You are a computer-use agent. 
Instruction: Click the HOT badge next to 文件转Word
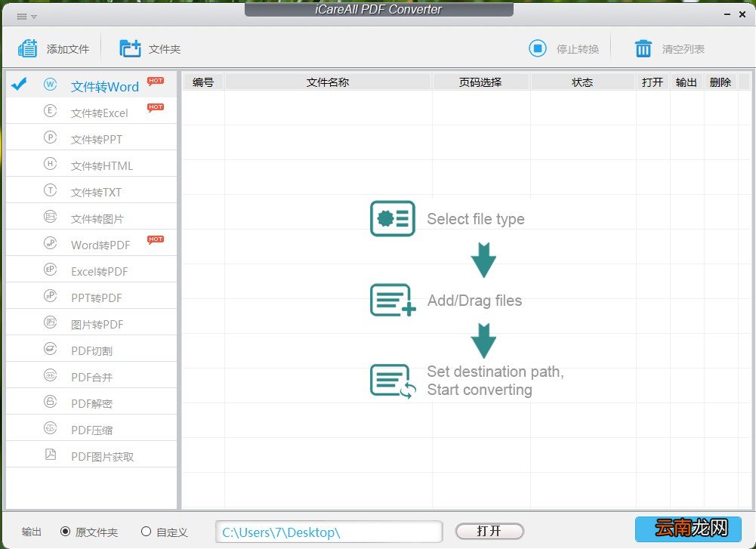(156, 81)
